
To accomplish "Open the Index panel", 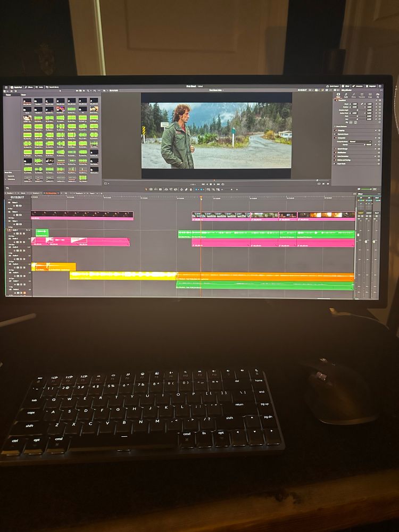I will coord(39,87).
